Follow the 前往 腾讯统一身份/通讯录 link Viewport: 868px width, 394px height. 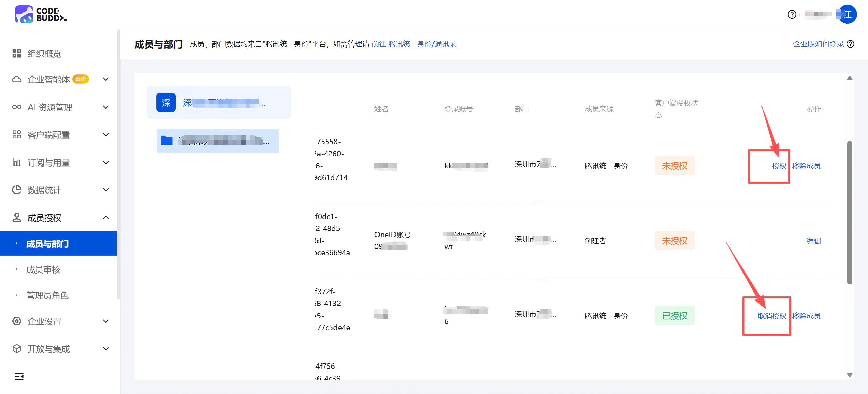click(x=414, y=44)
